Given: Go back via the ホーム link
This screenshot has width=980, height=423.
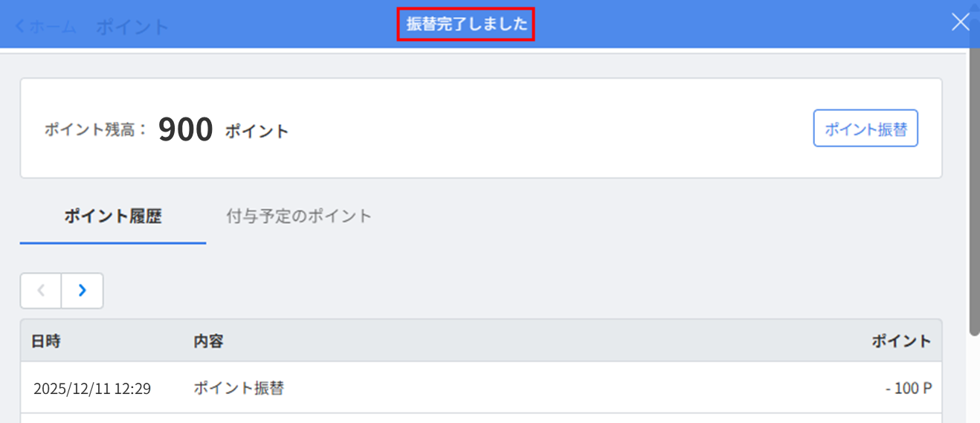Looking at the screenshot, I should coord(53,28).
